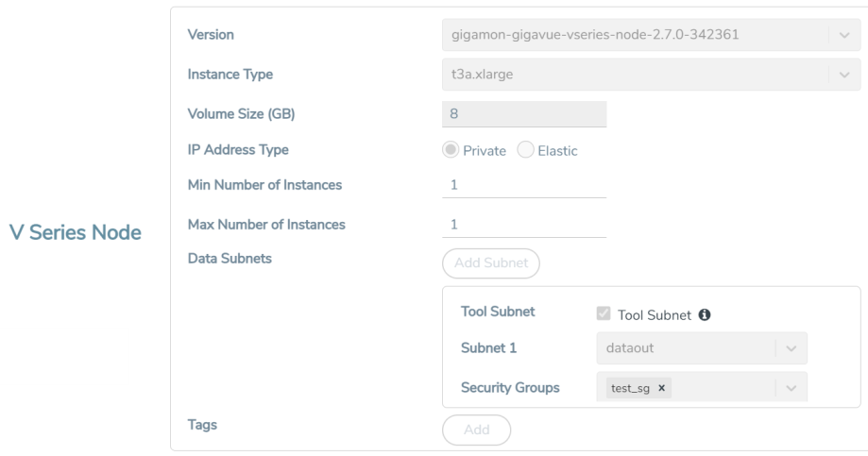868x456 pixels.
Task: Open the Subnet 1 dataout dropdown
Action: tap(791, 349)
